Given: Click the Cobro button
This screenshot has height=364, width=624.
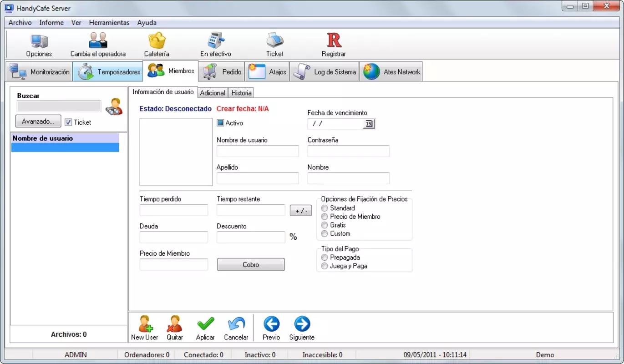Looking at the screenshot, I should click(x=251, y=264).
